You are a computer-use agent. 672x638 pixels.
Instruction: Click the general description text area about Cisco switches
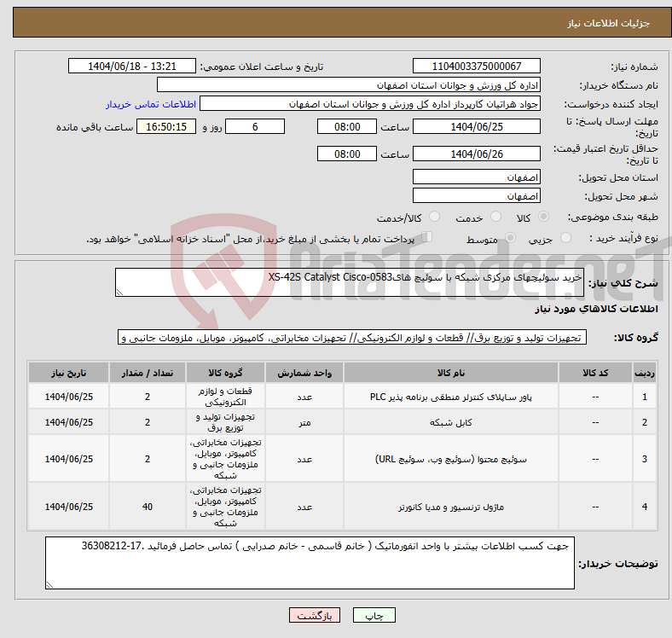350,282
